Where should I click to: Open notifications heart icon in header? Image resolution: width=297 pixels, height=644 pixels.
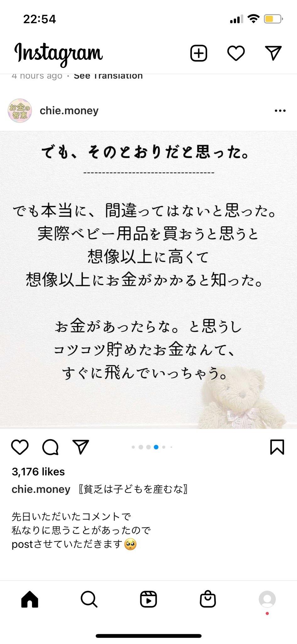click(236, 53)
